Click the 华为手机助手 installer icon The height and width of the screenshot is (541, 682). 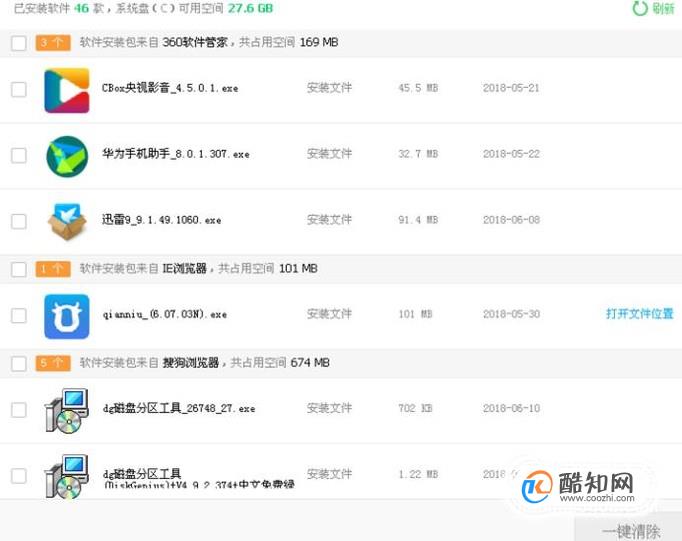pyautogui.click(x=67, y=156)
